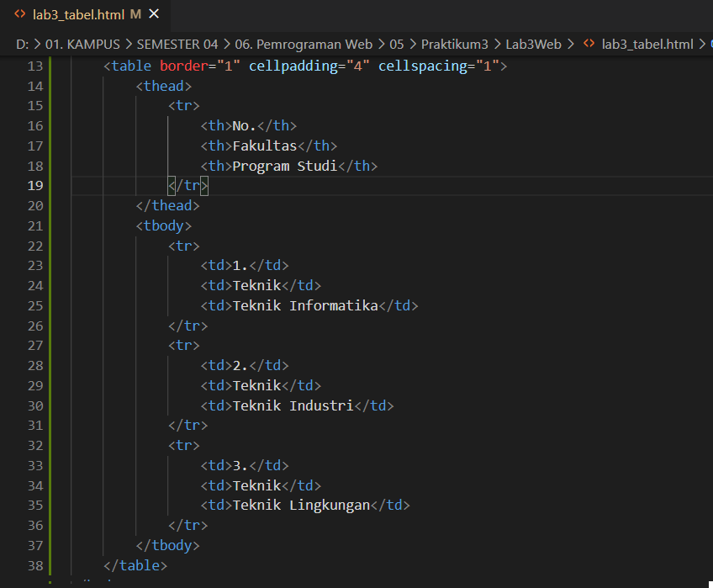Click the cellpadding attribute
The width and height of the screenshot is (713, 588).
pos(293,66)
